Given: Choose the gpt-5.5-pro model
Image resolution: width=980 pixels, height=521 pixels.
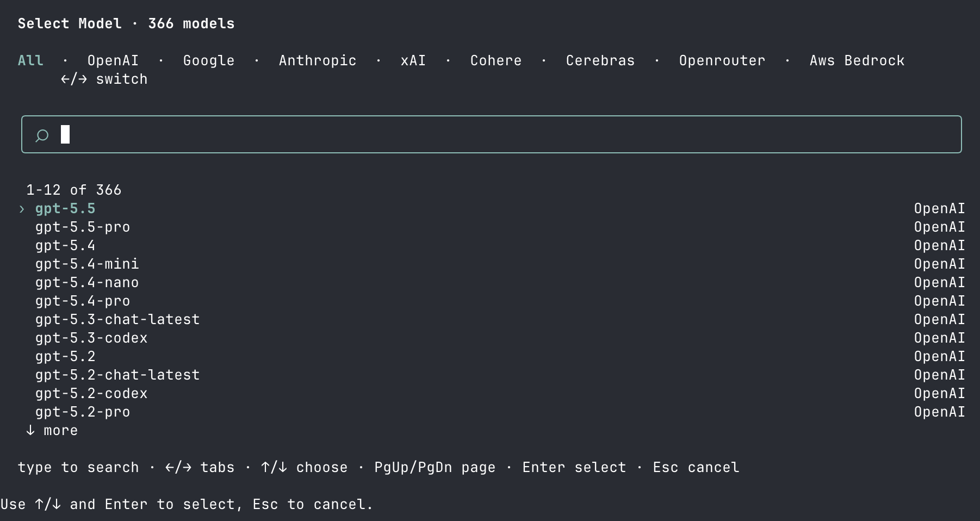Looking at the screenshot, I should (x=492, y=227).
